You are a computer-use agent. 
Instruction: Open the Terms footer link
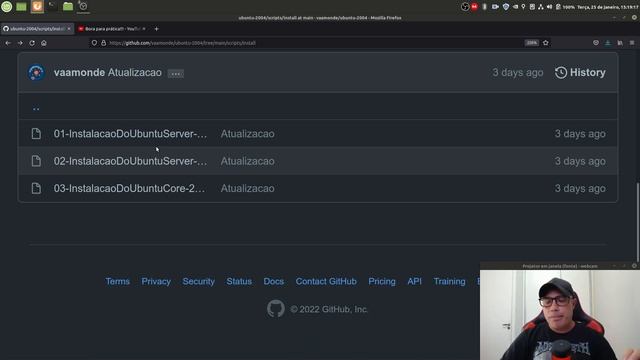pyautogui.click(x=118, y=282)
